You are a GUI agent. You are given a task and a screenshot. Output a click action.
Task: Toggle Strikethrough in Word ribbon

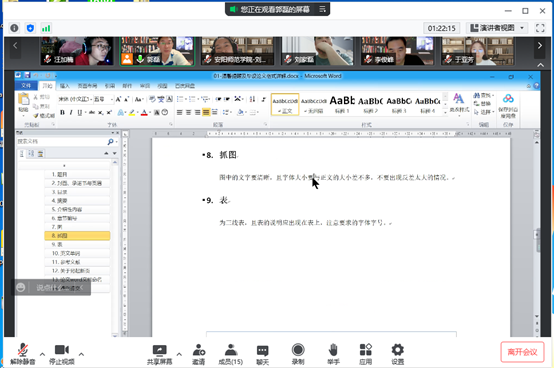[x=92, y=113]
